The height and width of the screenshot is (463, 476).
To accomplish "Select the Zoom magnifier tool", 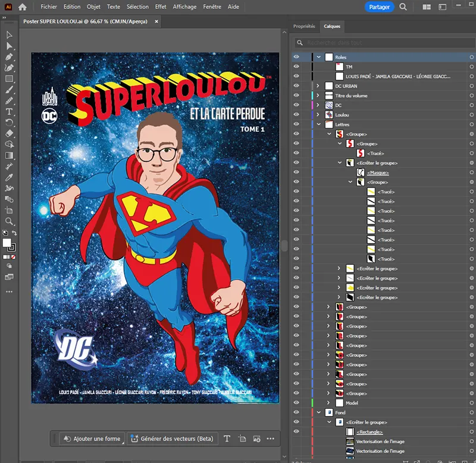I will click(9, 221).
